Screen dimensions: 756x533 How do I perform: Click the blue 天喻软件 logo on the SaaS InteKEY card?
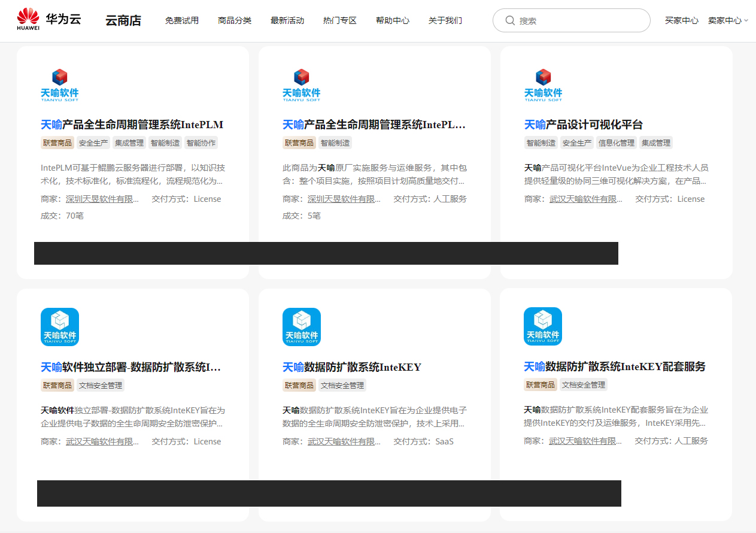pyautogui.click(x=302, y=327)
